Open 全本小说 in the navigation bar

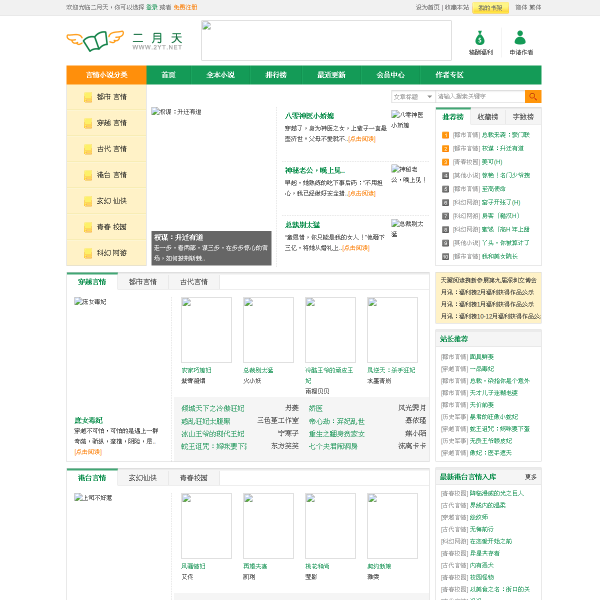[220, 75]
